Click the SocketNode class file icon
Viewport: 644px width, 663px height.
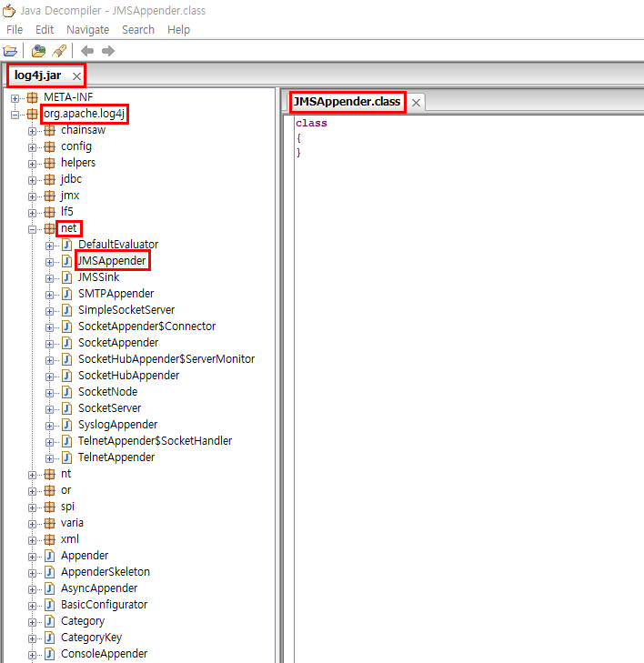coord(66,392)
